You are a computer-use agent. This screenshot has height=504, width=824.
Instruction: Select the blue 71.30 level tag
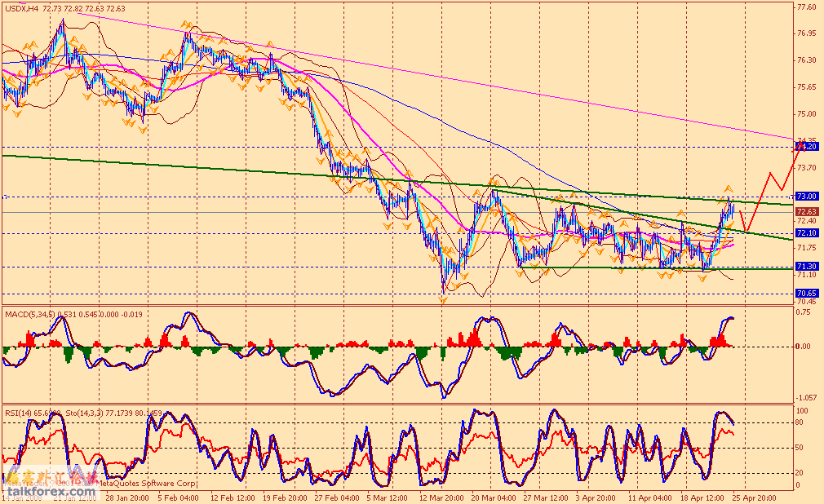tap(807, 267)
